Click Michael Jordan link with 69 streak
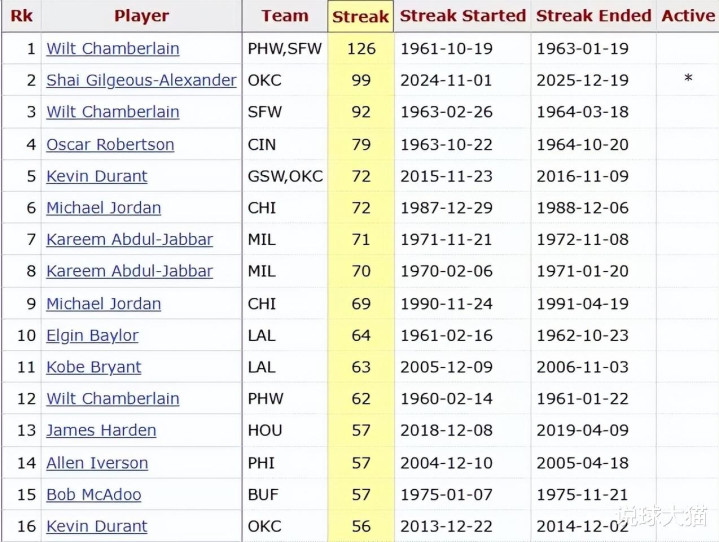This screenshot has width=719, height=542. click(103, 303)
